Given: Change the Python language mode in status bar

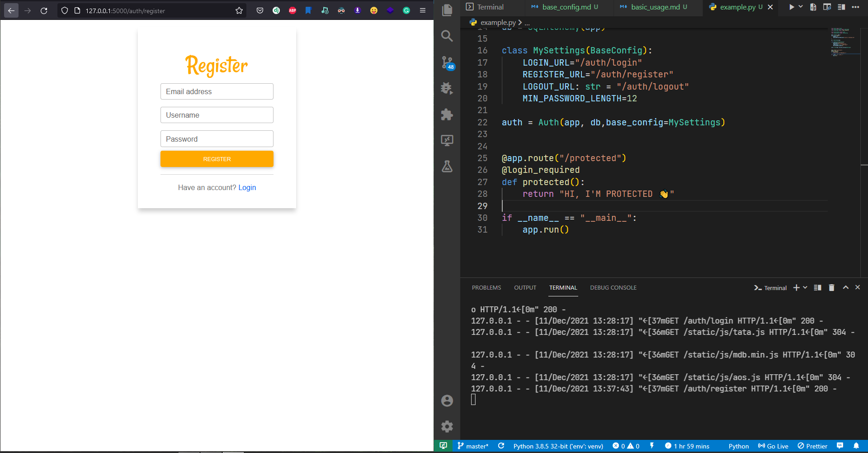Looking at the screenshot, I should tap(739, 446).
